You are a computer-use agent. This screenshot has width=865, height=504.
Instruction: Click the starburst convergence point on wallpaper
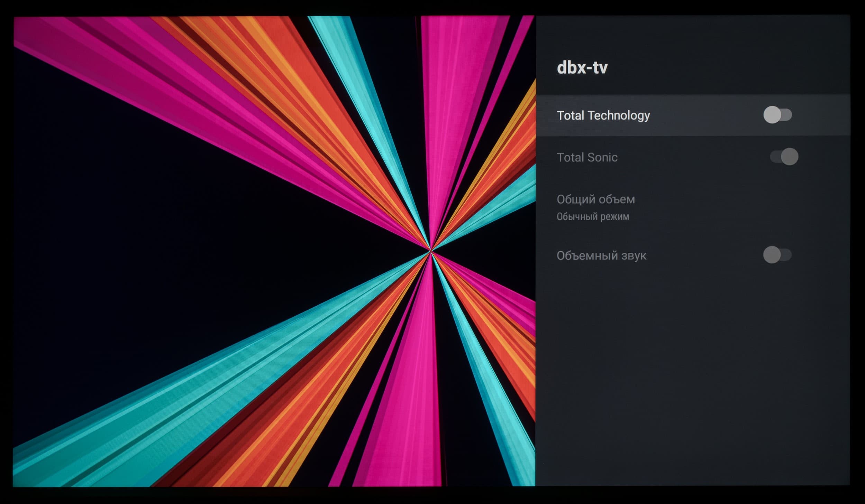(430, 250)
